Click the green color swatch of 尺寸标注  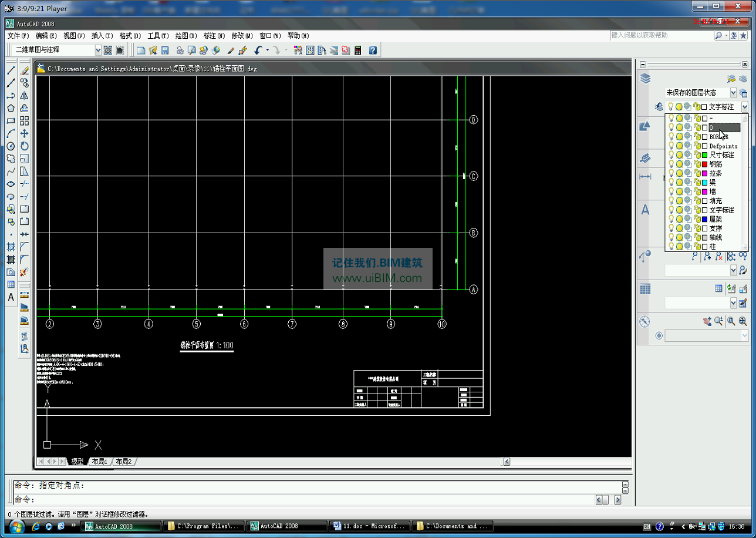705,155
